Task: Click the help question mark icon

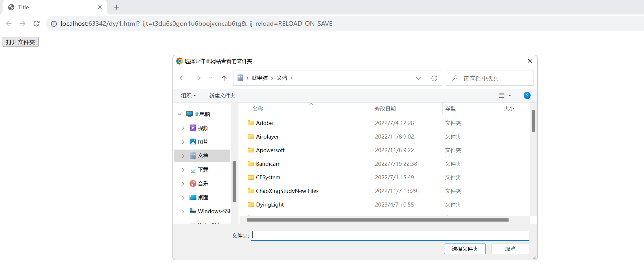Action: (x=527, y=95)
